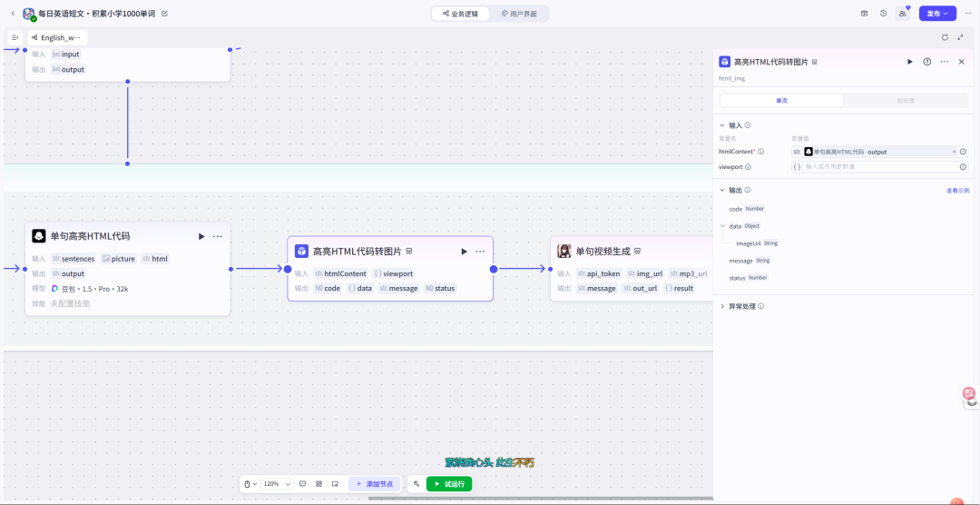Open variable picker for viewport field
980x505 pixels.
[x=963, y=166]
